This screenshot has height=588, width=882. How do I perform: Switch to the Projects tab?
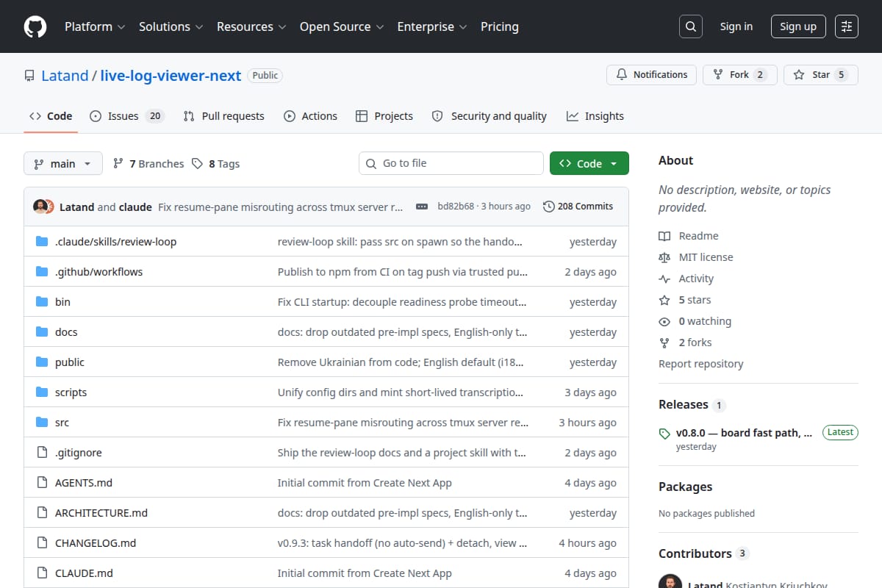[384, 116]
